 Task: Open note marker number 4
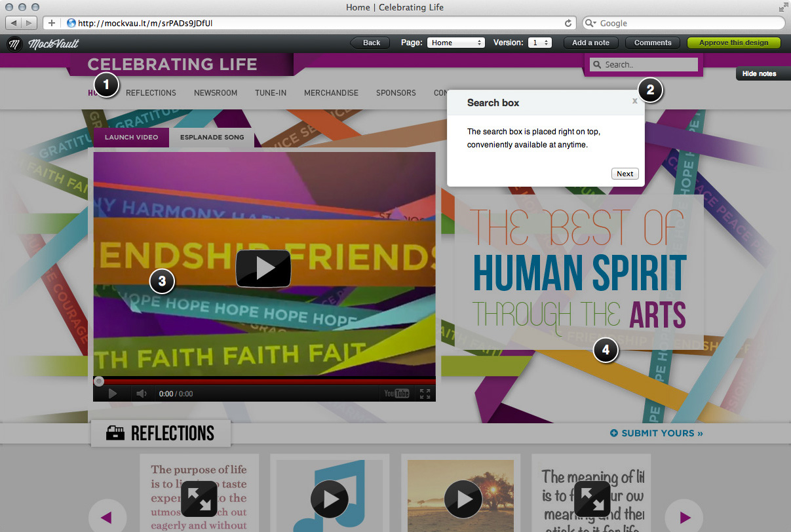(606, 350)
